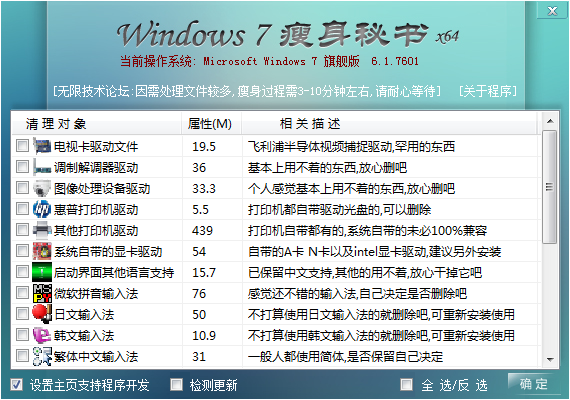570x400 pixels.
Task: Click the description 基本上用不着的东西,放心删吧
Action: tap(327, 168)
